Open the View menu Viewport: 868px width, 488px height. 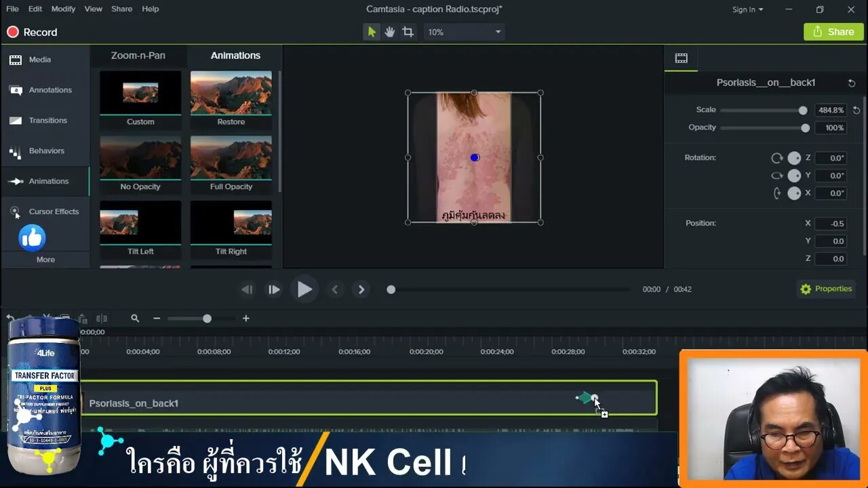(94, 9)
